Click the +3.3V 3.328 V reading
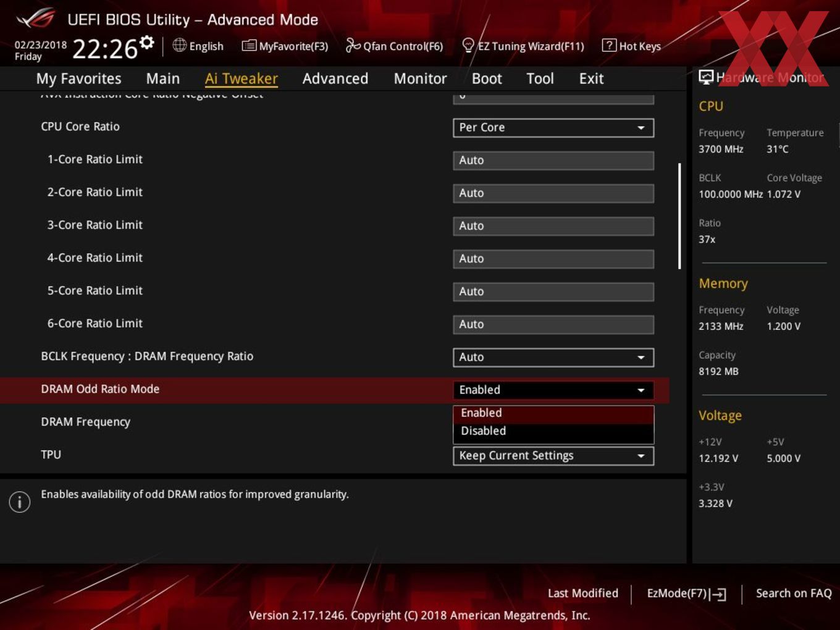 coord(715,504)
